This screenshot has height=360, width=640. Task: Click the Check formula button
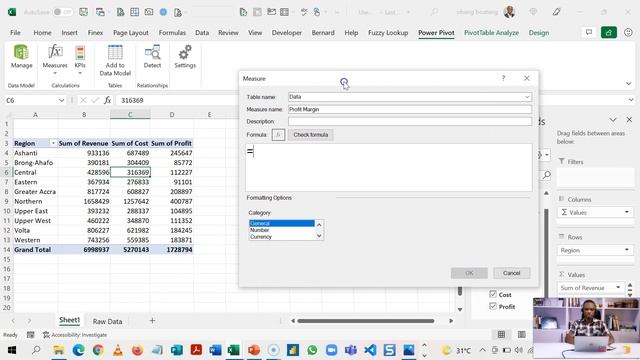tap(310, 135)
